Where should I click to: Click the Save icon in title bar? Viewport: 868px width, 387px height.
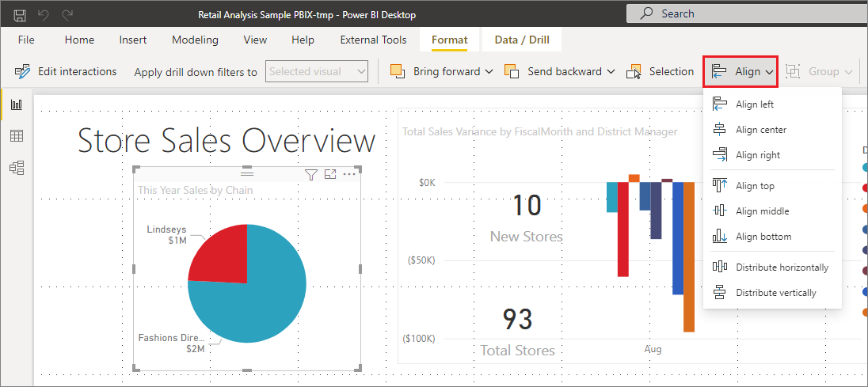[20, 15]
